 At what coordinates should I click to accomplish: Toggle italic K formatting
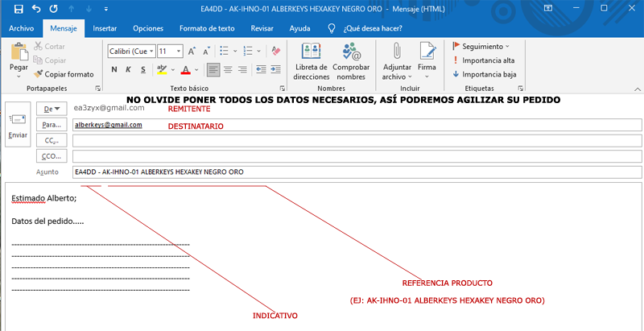[x=128, y=69]
